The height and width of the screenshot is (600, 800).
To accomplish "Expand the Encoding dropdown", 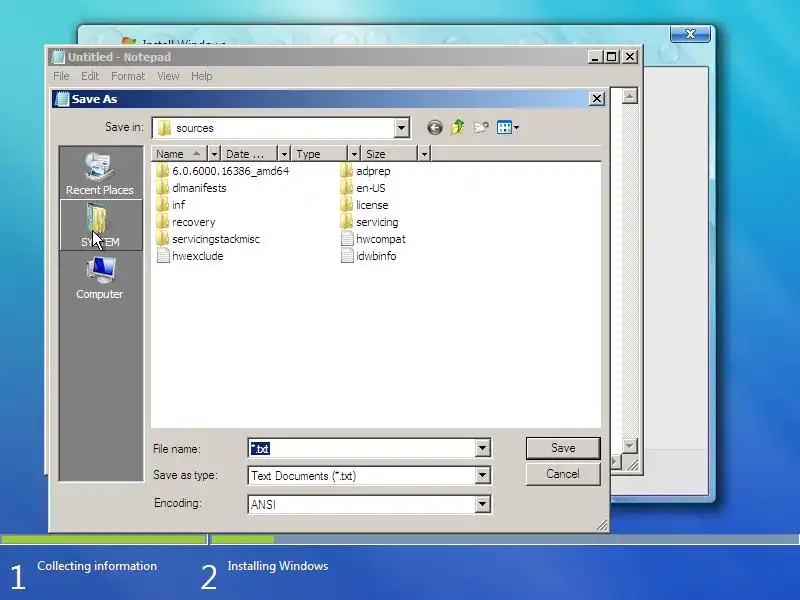I will coord(482,504).
